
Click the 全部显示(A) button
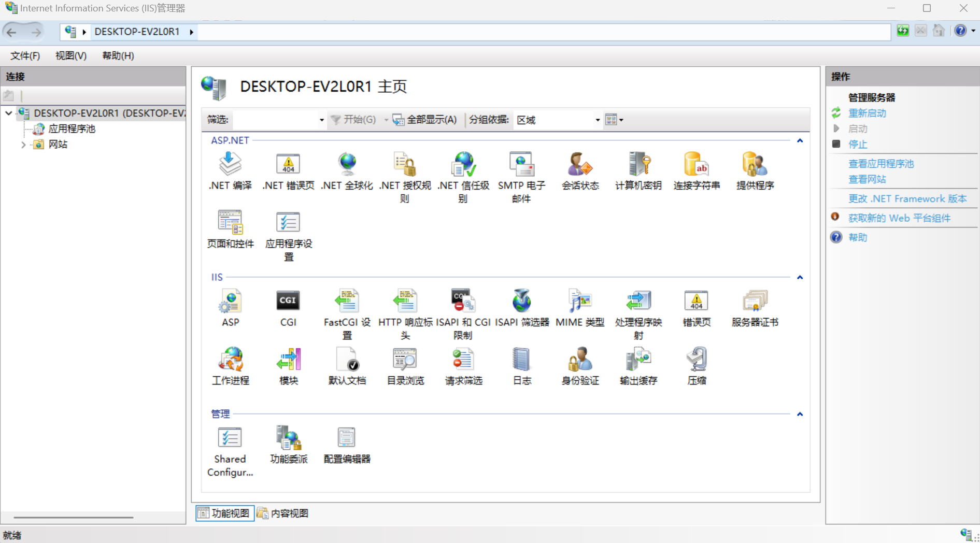point(424,120)
